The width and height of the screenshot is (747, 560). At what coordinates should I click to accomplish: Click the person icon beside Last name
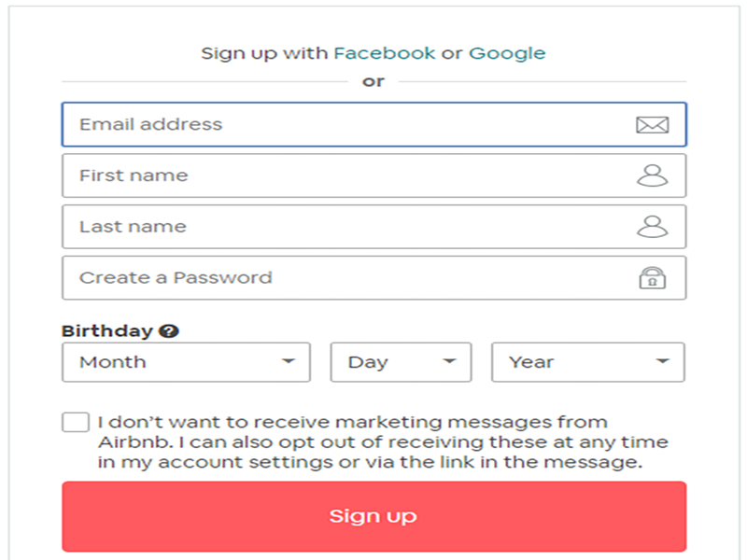(x=652, y=227)
